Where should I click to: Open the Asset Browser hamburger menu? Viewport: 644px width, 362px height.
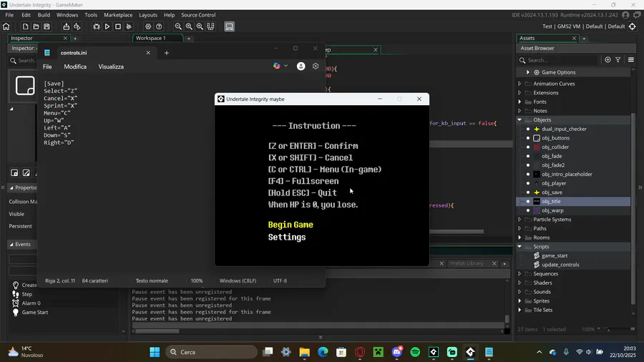[631, 59]
